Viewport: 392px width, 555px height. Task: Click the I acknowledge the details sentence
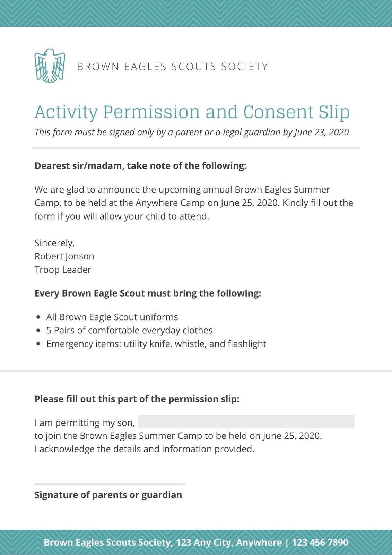(x=145, y=449)
